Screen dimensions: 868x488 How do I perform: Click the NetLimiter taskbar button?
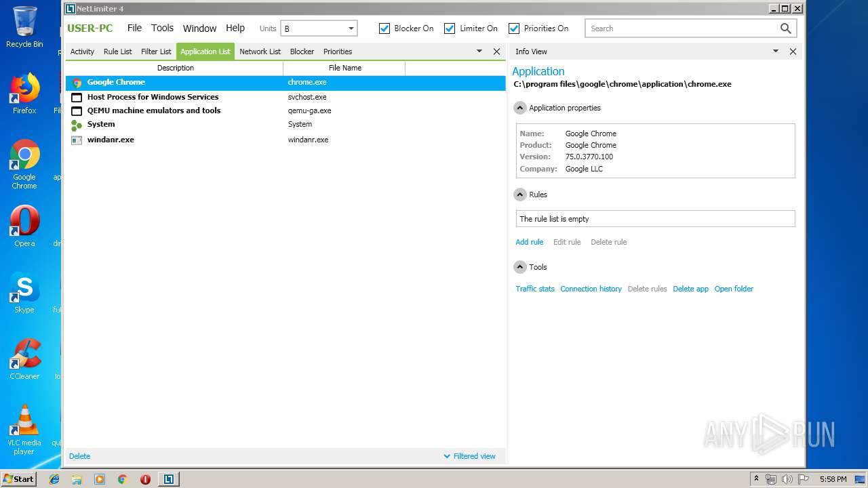[x=168, y=479]
